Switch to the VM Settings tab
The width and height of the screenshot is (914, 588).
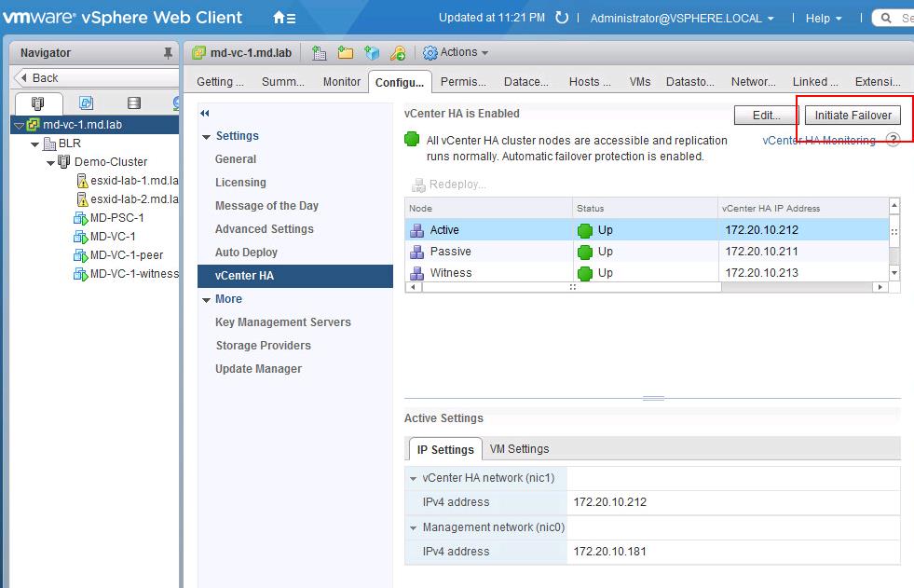[519, 449]
